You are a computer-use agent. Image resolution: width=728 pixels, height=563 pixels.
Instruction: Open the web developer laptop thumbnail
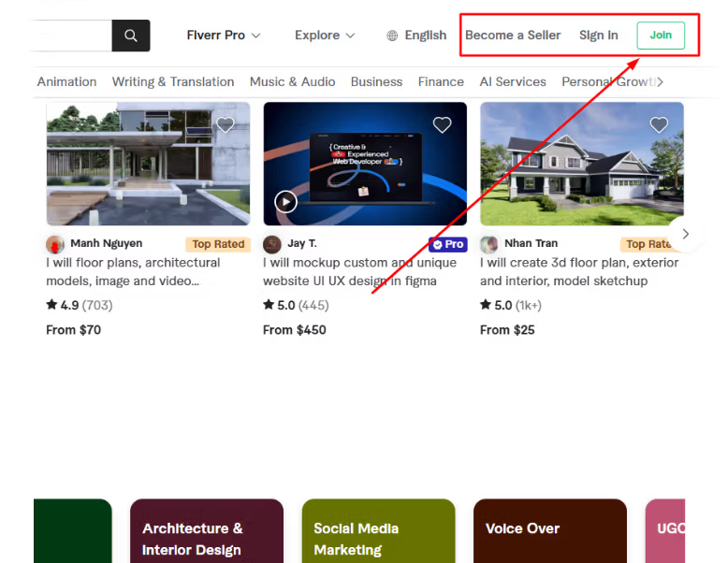[365, 164]
